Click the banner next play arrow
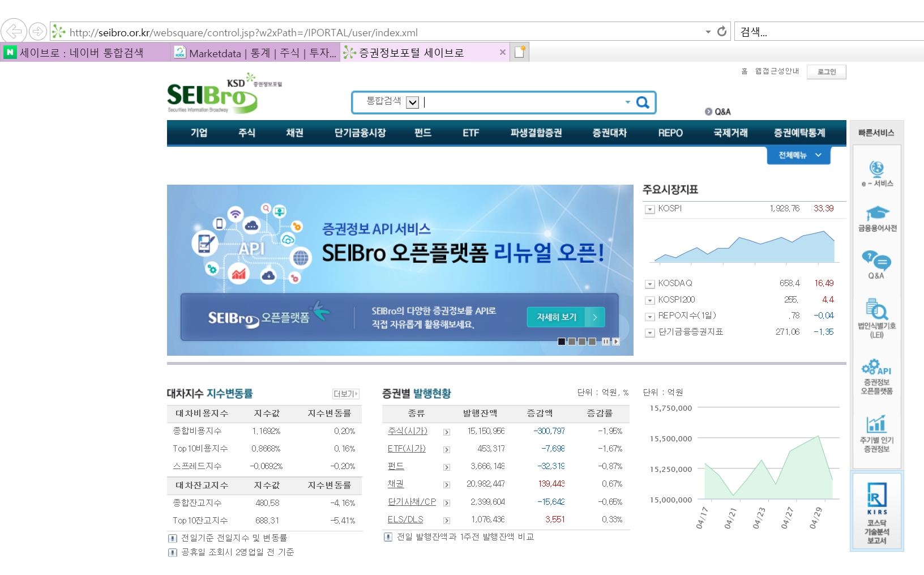The width and height of the screenshot is (924, 575). pyautogui.click(x=616, y=342)
